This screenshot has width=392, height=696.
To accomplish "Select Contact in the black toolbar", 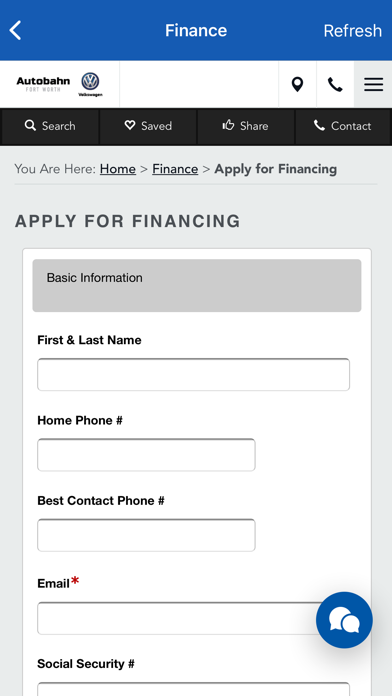I will (343, 126).
